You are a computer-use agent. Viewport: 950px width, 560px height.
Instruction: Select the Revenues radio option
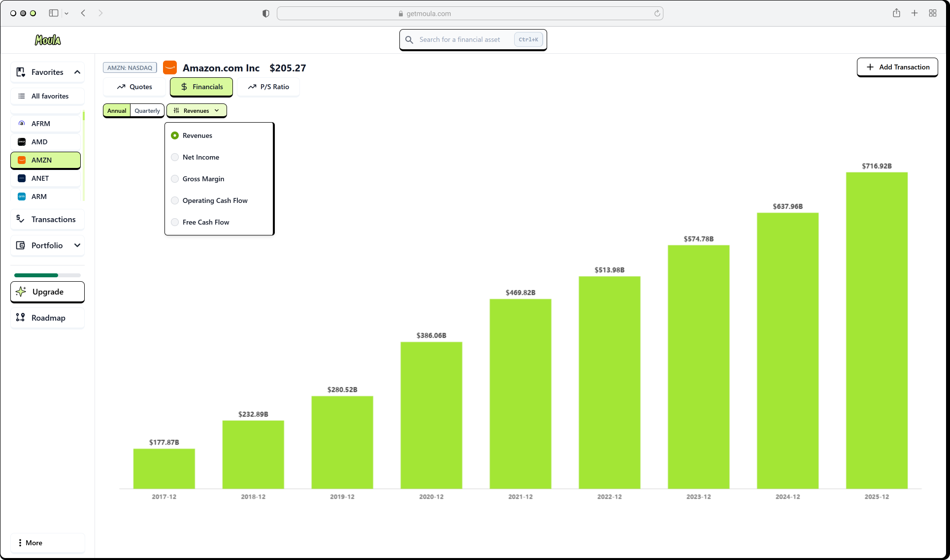[x=175, y=135]
